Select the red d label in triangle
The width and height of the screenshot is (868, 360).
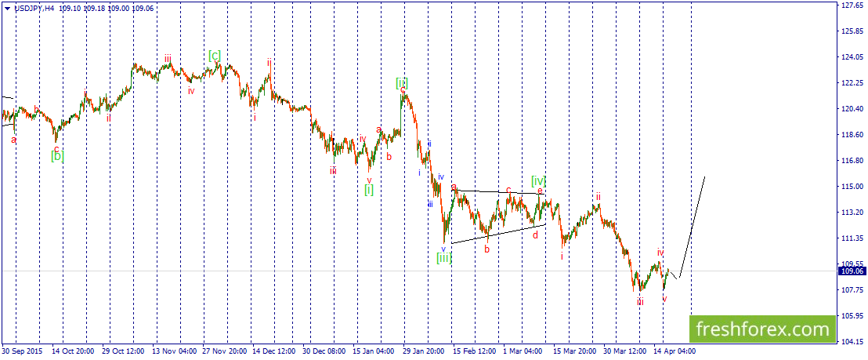(x=535, y=235)
